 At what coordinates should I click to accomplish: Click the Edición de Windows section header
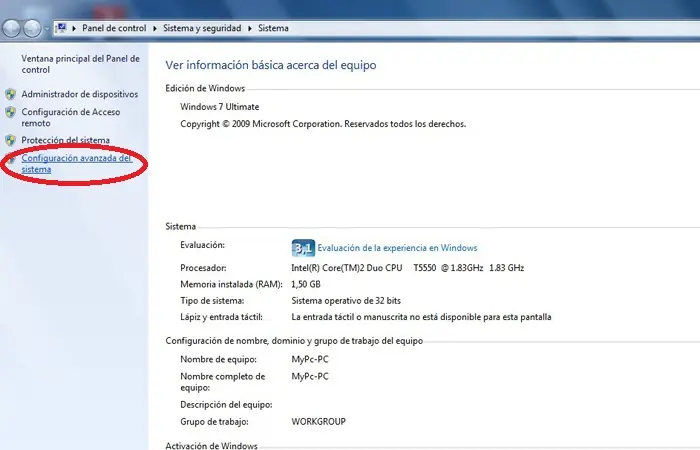point(205,88)
